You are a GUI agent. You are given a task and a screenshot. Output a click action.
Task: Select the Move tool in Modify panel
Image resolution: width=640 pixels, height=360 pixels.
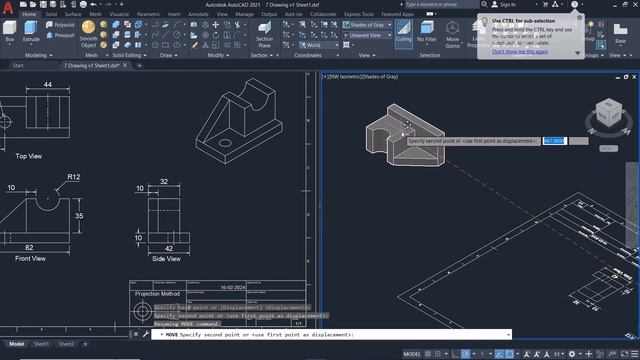[216, 25]
